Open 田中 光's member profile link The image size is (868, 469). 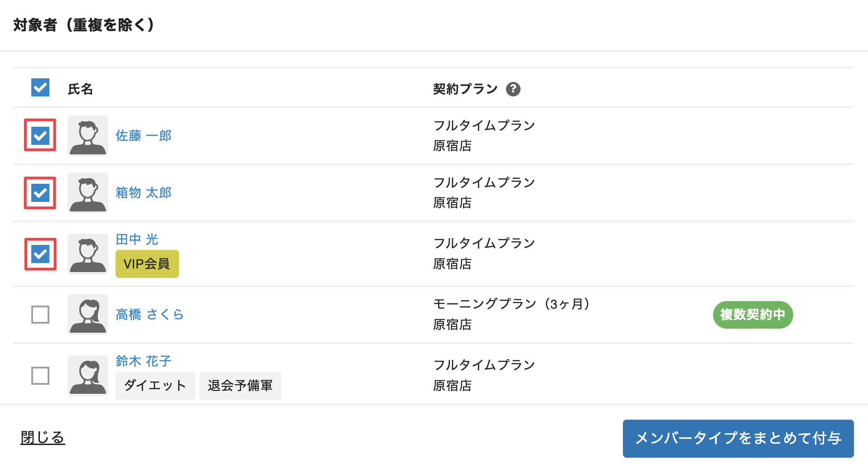point(137,239)
